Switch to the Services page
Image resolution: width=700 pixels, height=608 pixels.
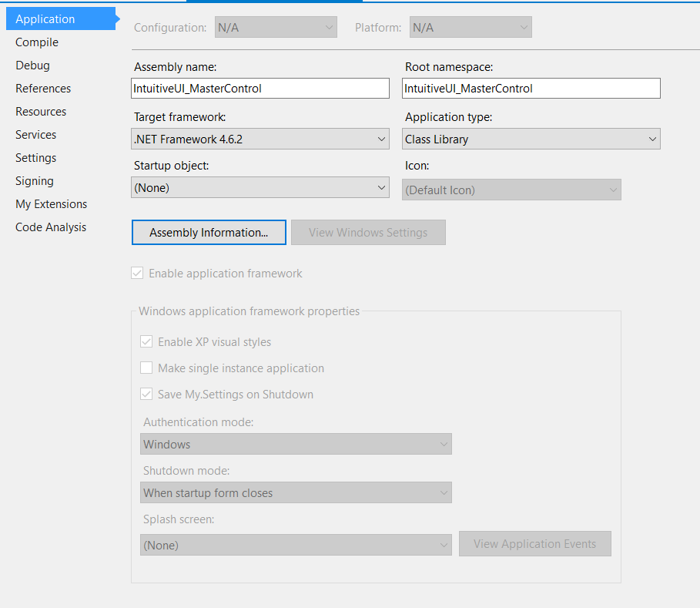pyautogui.click(x=35, y=134)
